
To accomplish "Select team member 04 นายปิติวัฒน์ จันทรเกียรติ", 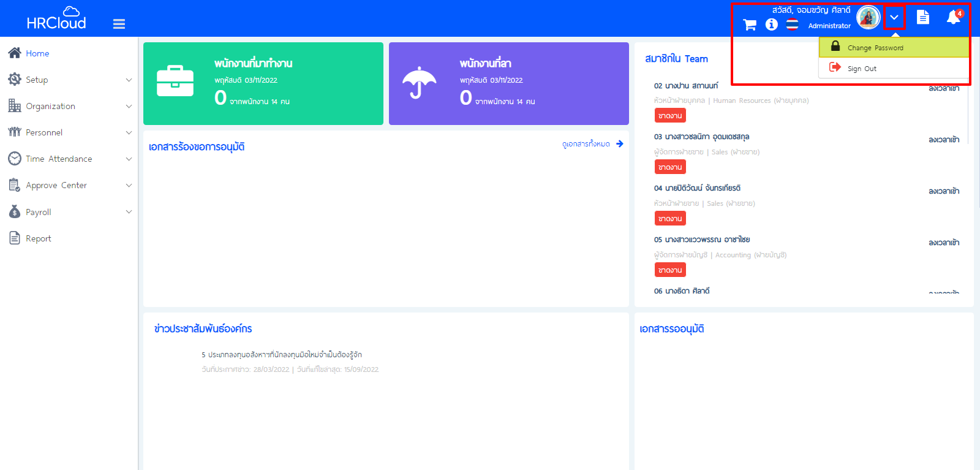I will (697, 188).
